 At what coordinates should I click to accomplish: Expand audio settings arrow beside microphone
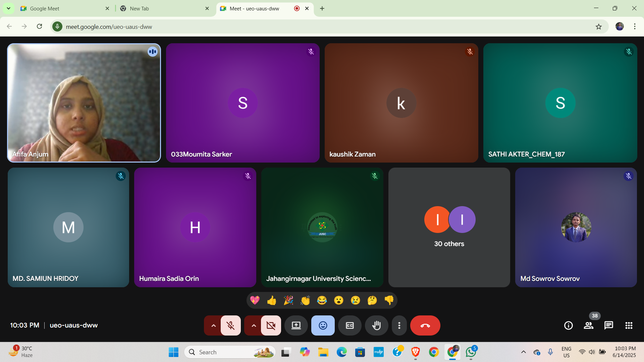coord(213,325)
